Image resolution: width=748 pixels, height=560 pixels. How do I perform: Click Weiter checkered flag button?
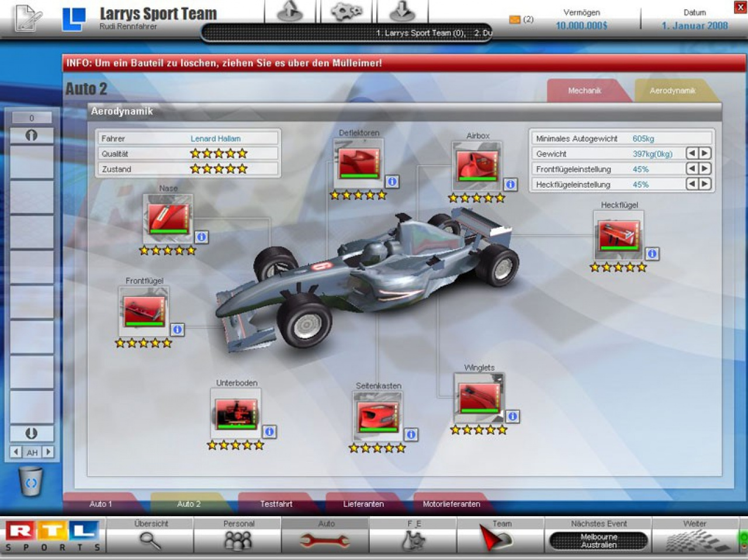(x=695, y=535)
